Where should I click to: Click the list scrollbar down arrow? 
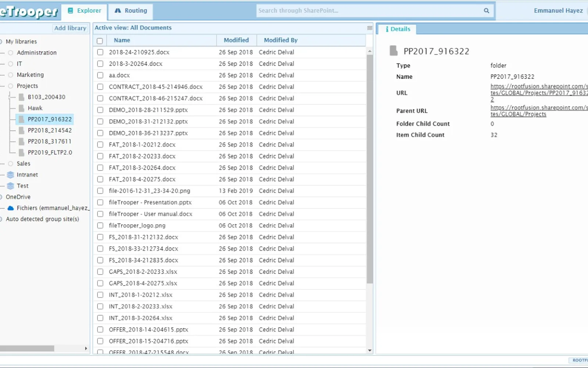coord(370,351)
